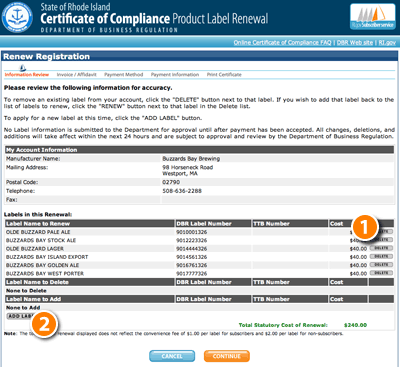Click the CANCEL button
Viewport: 400px width, 367px height.
click(172, 356)
